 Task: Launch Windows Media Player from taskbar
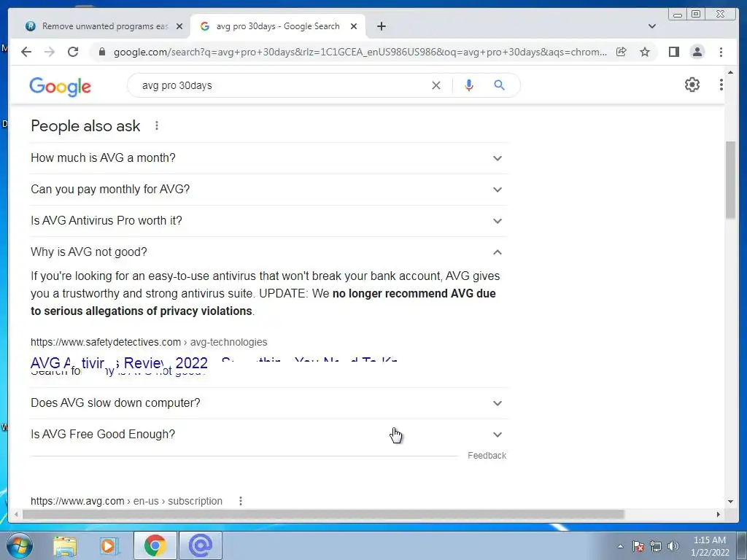click(x=109, y=545)
